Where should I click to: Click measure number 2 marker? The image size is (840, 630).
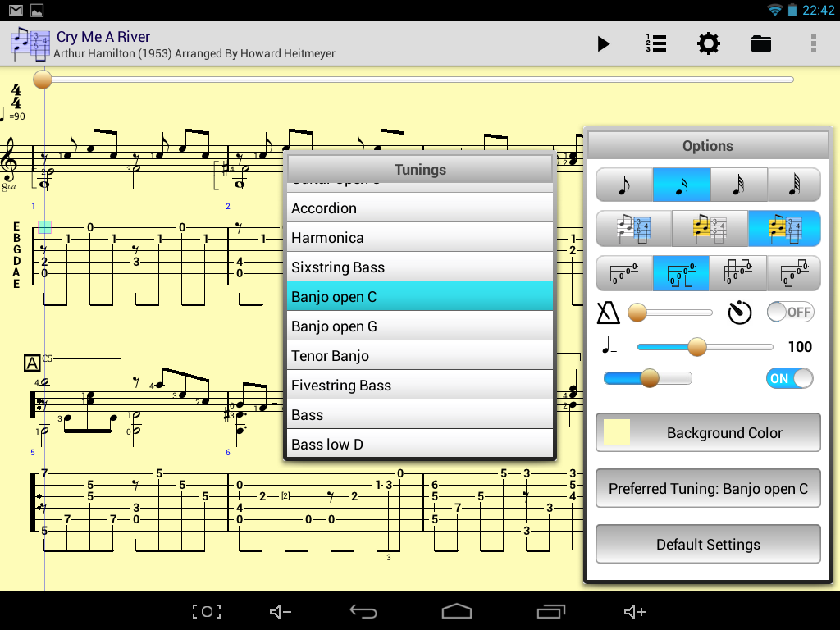point(228,206)
